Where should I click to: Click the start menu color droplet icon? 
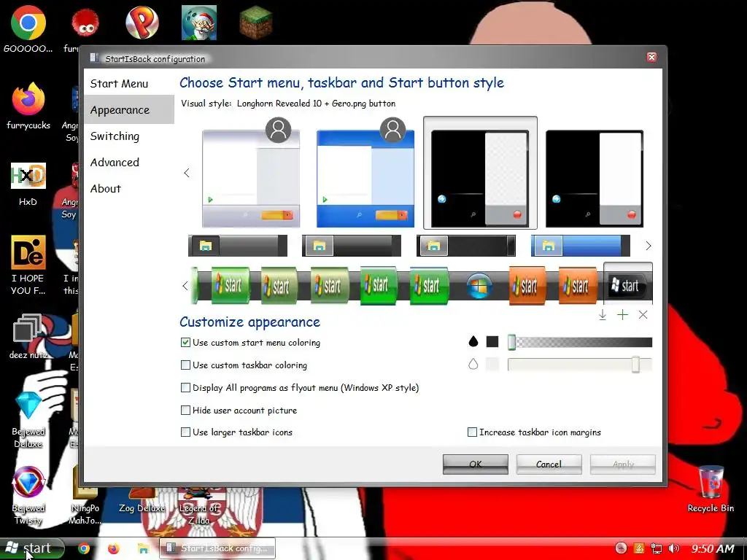click(x=473, y=341)
